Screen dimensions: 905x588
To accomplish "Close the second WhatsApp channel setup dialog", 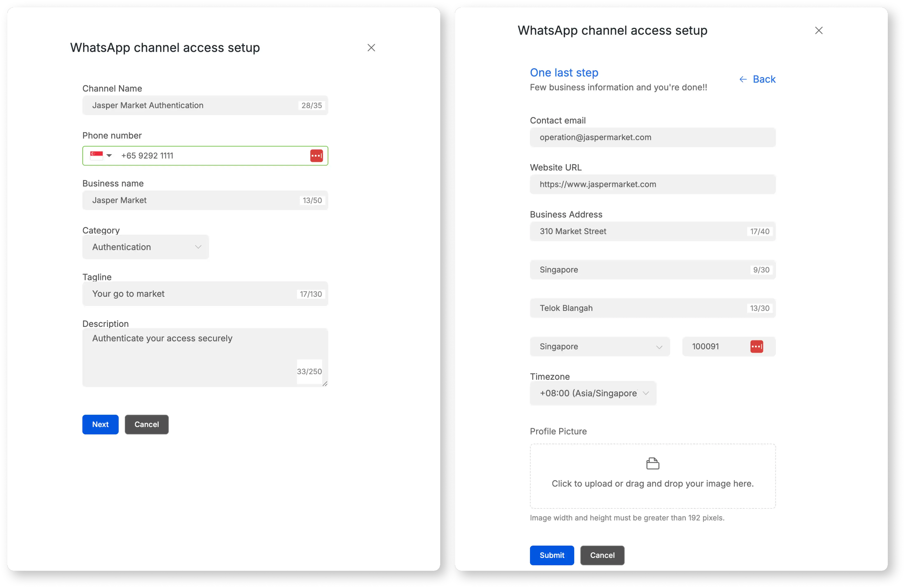I will (x=819, y=30).
